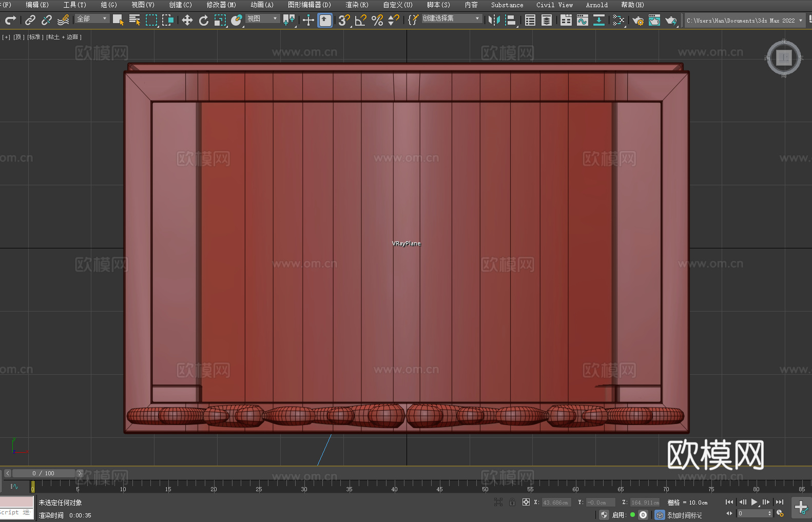Toggle keyboard shortcut override button
The image size is (812, 522).
(325, 20)
